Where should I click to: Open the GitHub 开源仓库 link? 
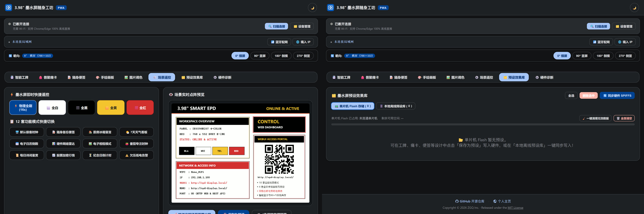point(470,201)
